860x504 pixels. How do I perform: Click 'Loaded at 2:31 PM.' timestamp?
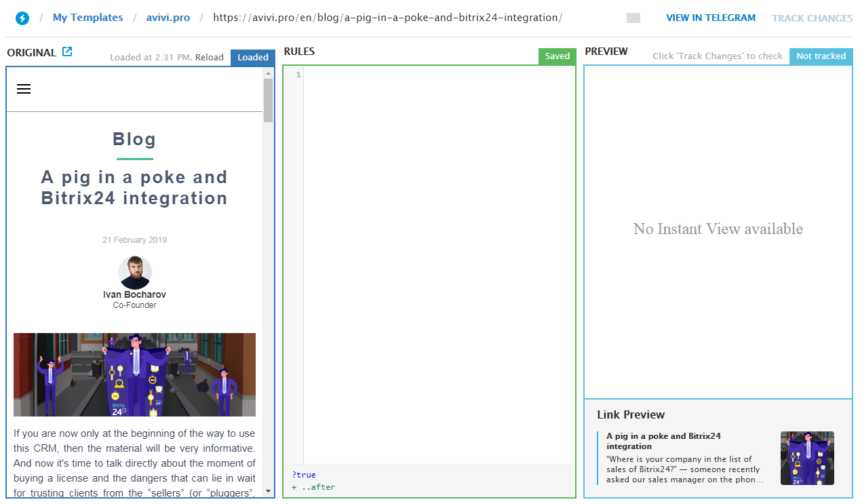pos(151,58)
